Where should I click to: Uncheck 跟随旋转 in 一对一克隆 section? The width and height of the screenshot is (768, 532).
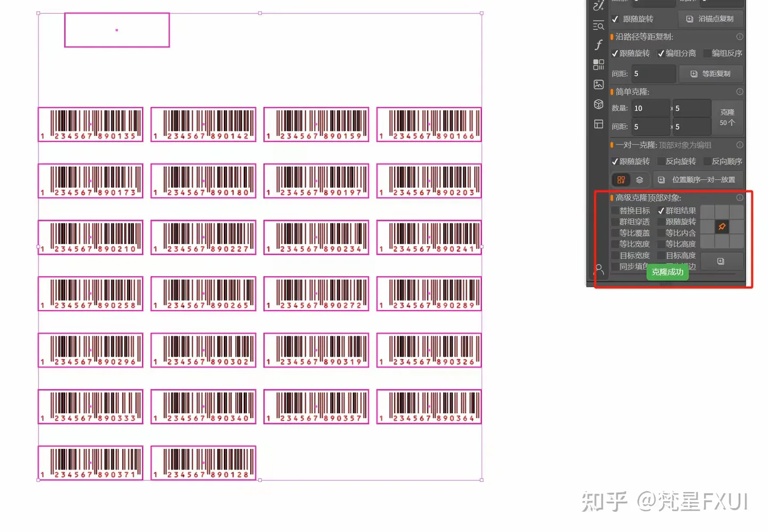click(x=615, y=162)
